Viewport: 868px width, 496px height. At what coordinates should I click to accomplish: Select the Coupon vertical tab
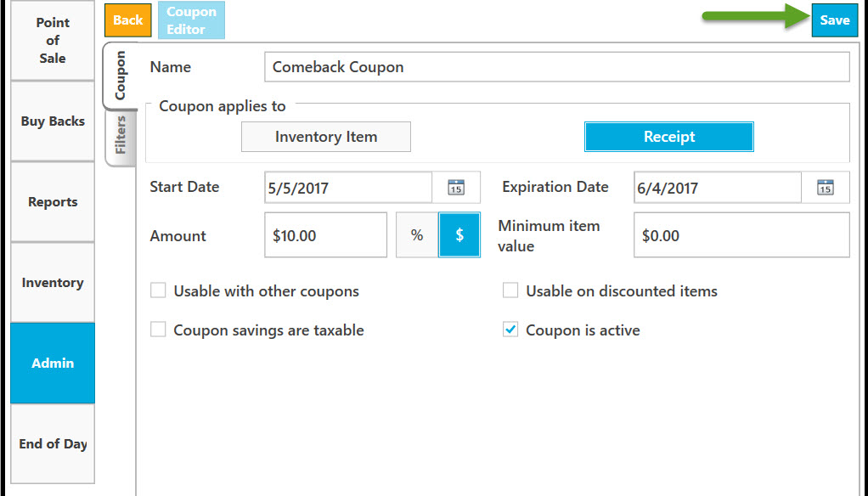point(120,76)
